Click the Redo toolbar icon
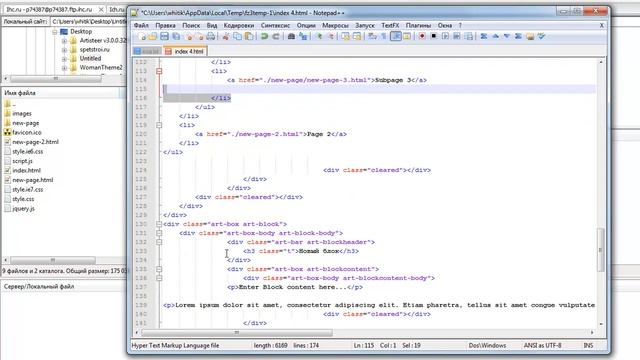 [x=276, y=37]
